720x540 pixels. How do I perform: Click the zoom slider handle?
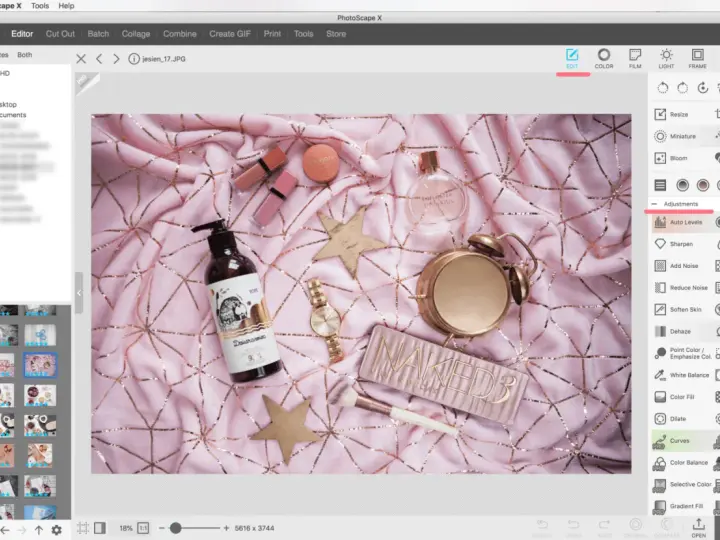coord(175,528)
